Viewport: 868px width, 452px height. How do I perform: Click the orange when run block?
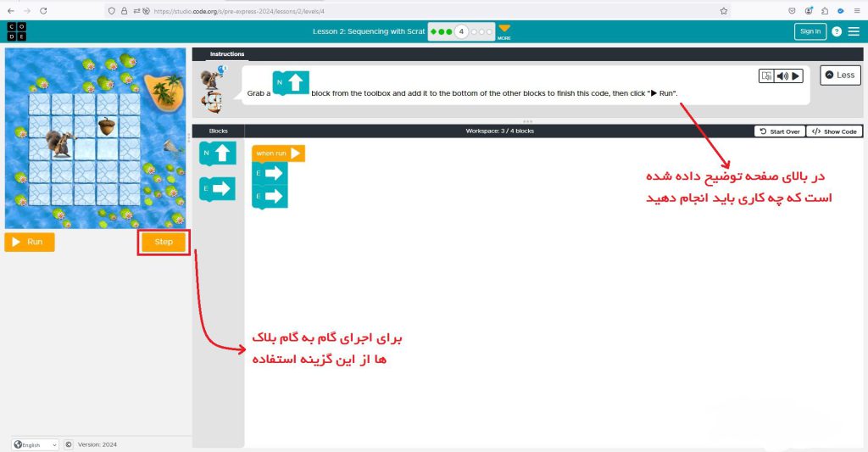pos(278,153)
